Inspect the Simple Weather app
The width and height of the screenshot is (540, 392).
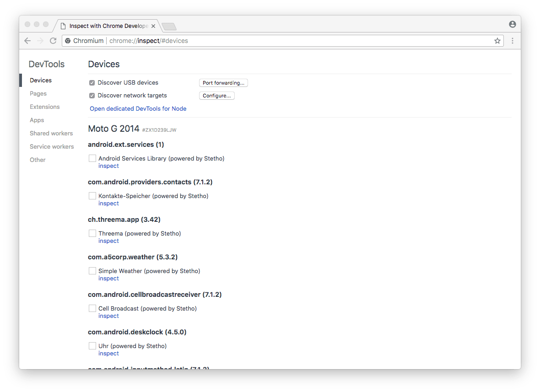(x=108, y=279)
